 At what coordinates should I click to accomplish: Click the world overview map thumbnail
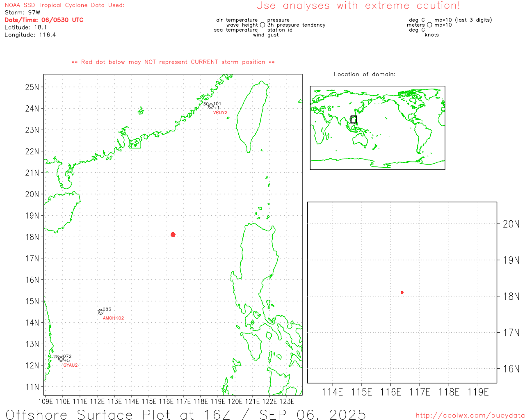pyautogui.click(x=377, y=128)
